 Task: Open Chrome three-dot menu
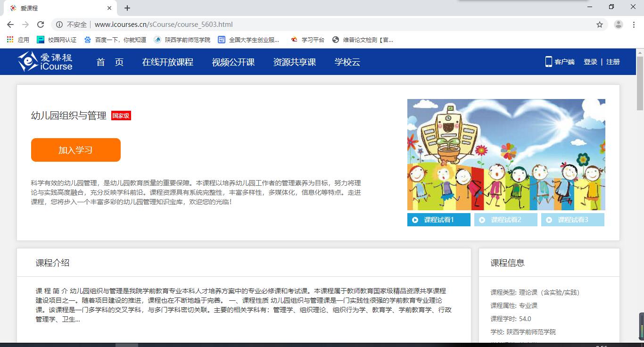634,25
